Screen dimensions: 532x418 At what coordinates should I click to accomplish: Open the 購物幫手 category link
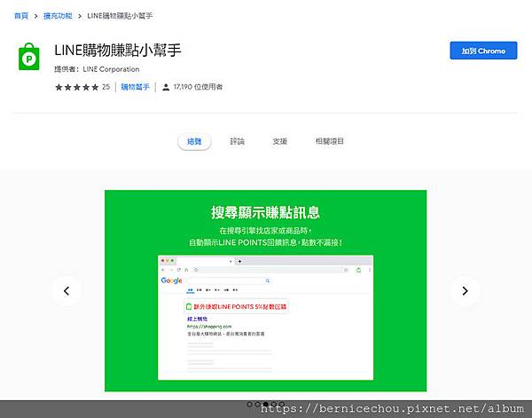pyautogui.click(x=135, y=87)
